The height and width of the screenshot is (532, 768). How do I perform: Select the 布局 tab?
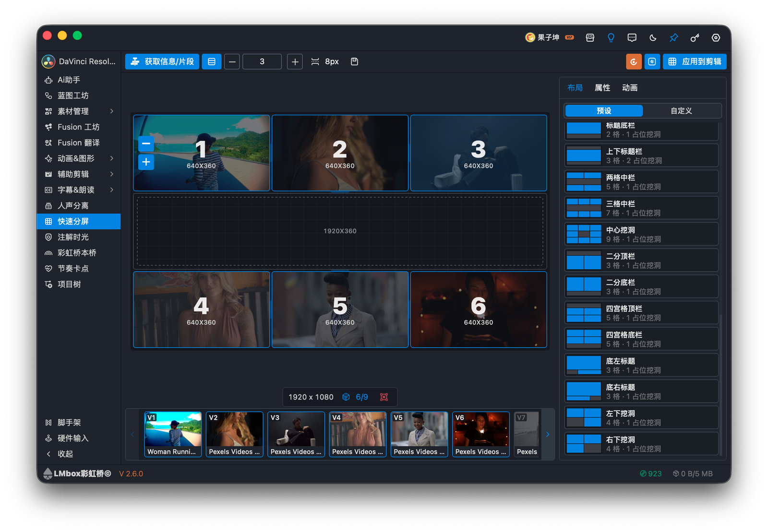(x=575, y=88)
